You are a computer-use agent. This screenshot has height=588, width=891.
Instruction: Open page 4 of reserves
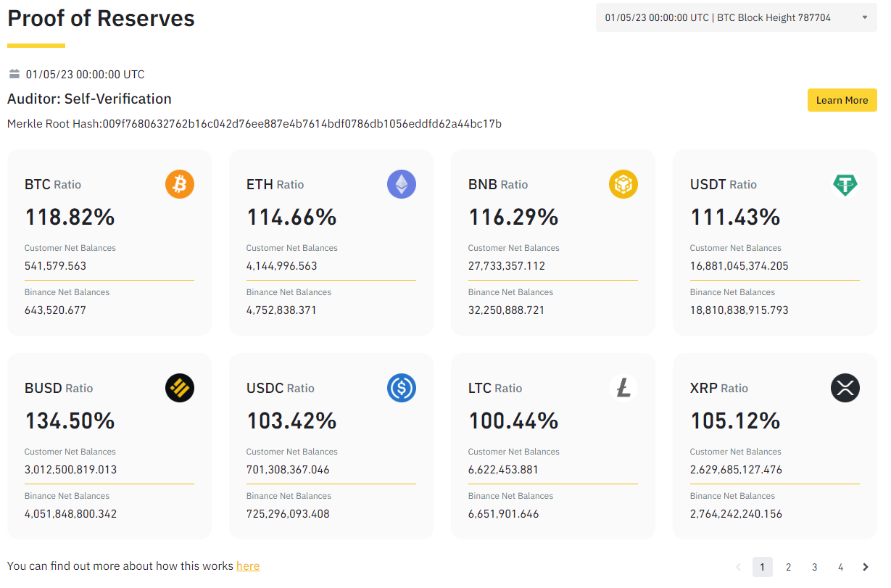[x=841, y=567]
